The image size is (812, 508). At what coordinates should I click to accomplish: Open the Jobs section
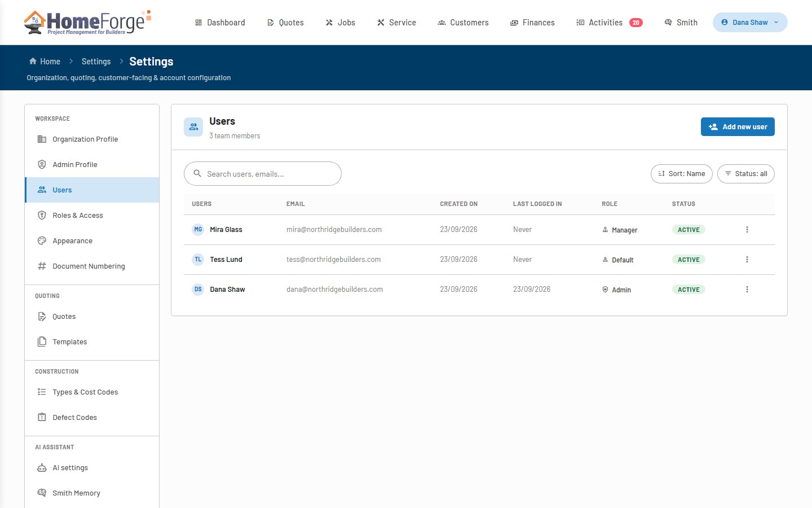[x=340, y=23]
